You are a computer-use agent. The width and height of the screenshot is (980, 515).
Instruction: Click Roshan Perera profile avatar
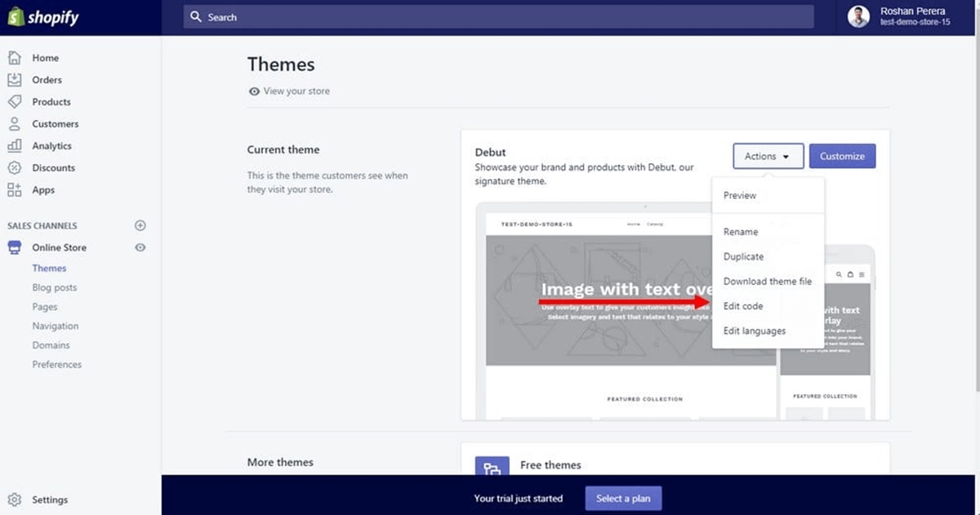pos(858,16)
